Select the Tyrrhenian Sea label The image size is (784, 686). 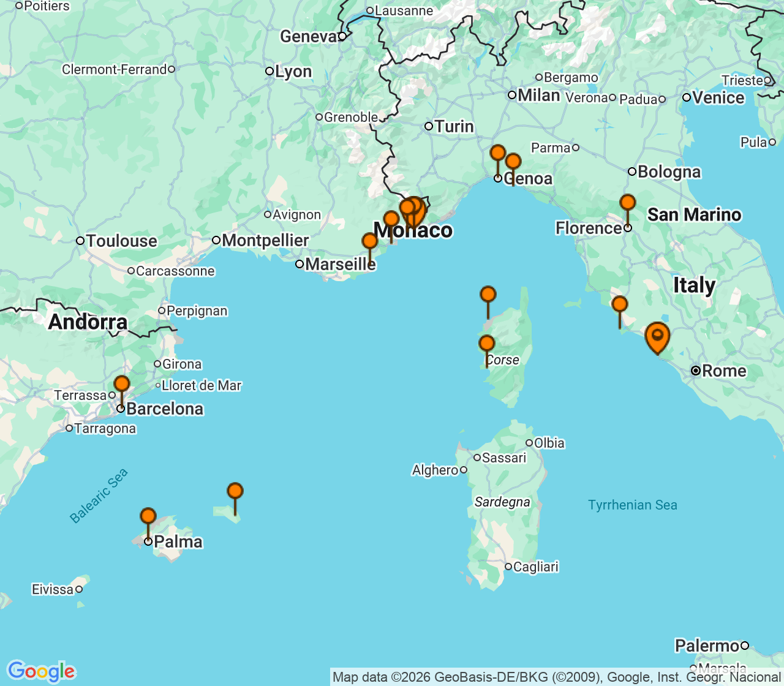tap(633, 505)
